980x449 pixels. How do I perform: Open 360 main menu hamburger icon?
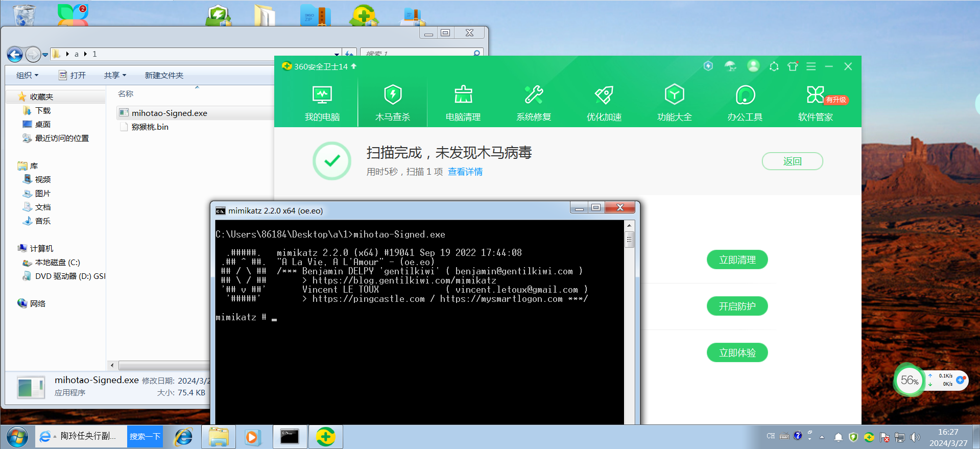click(811, 66)
